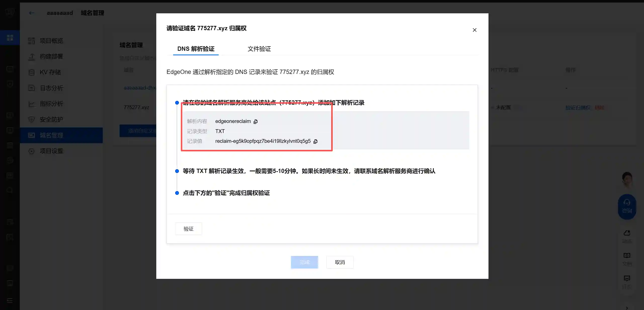This screenshot has height=310, width=644.
Task: Copy the edgeonereclaim record name
Action: [255, 121]
